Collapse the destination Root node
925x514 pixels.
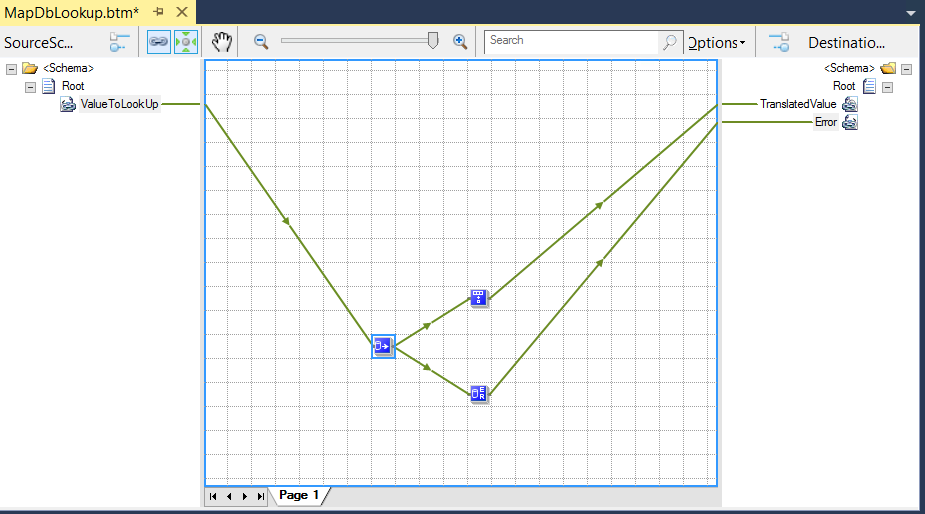pos(888,87)
